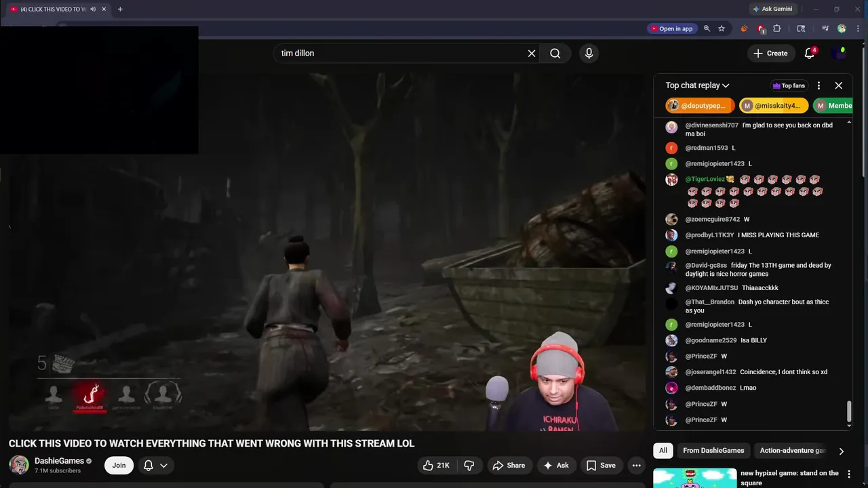The image size is (868, 488).
Task: Open the orange extension icon
Action: (x=744, y=28)
